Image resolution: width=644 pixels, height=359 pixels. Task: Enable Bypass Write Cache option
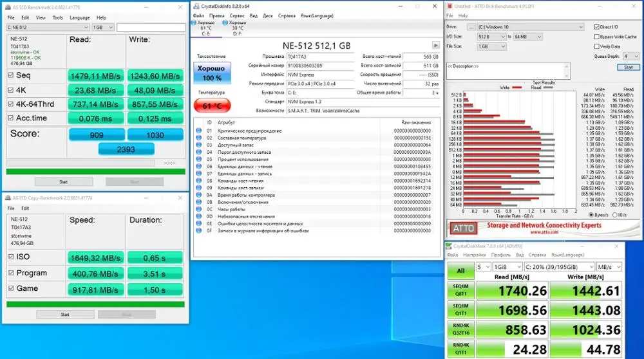click(x=596, y=37)
